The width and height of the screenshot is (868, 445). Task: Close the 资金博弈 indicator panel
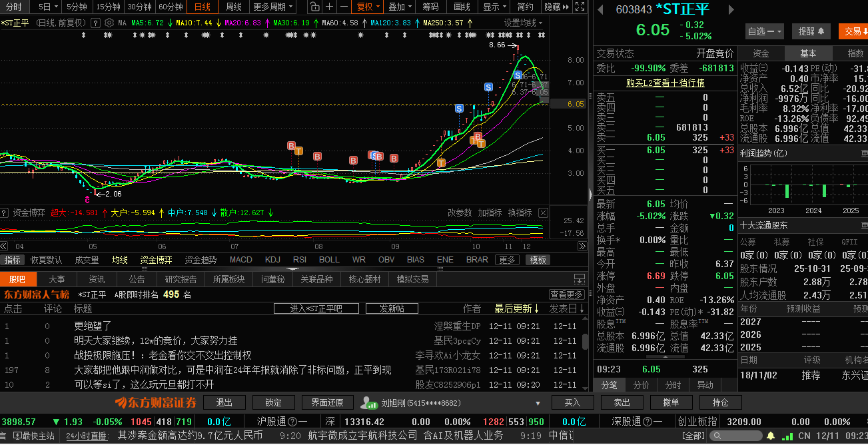click(543, 213)
